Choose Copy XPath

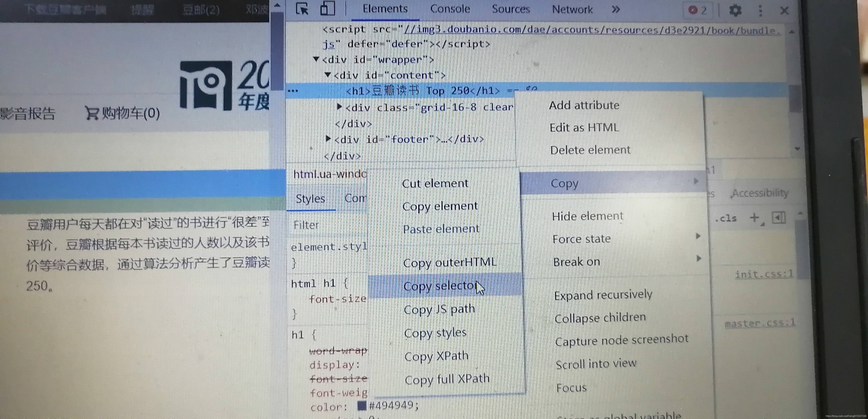(436, 356)
